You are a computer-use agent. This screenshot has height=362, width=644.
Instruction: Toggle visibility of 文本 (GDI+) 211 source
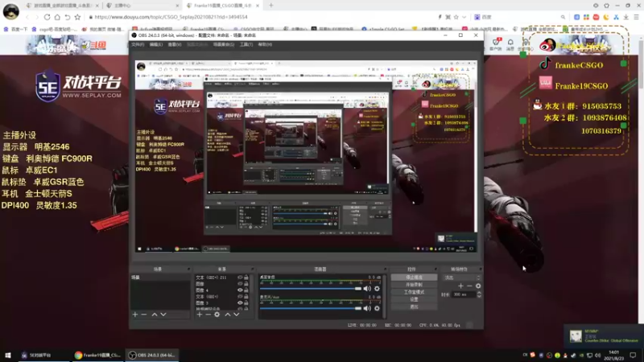pyautogui.click(x=240, y=278)
